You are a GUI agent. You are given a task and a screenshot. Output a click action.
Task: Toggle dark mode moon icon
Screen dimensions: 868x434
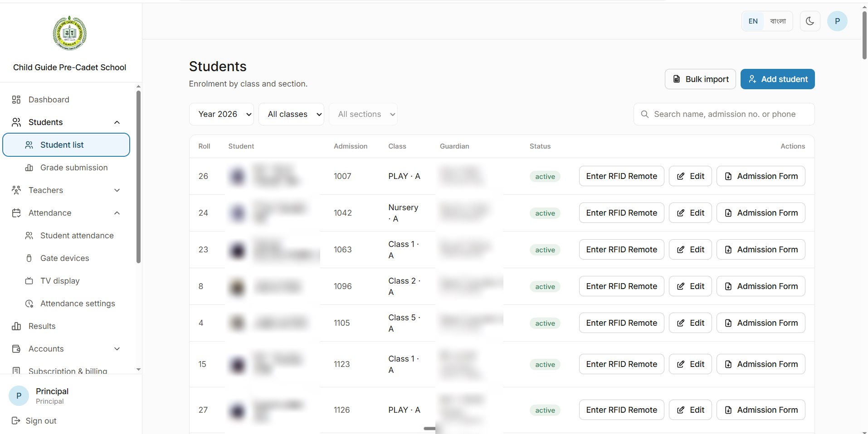[x=810, y=21]
